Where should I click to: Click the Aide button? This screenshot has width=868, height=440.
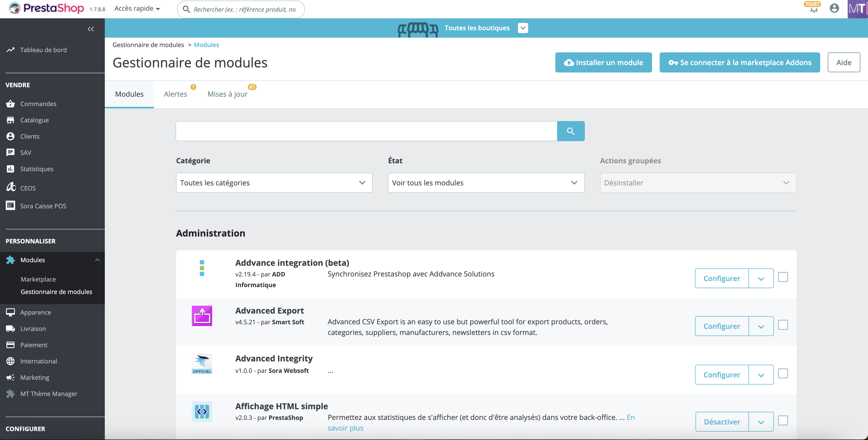point(844,62)
